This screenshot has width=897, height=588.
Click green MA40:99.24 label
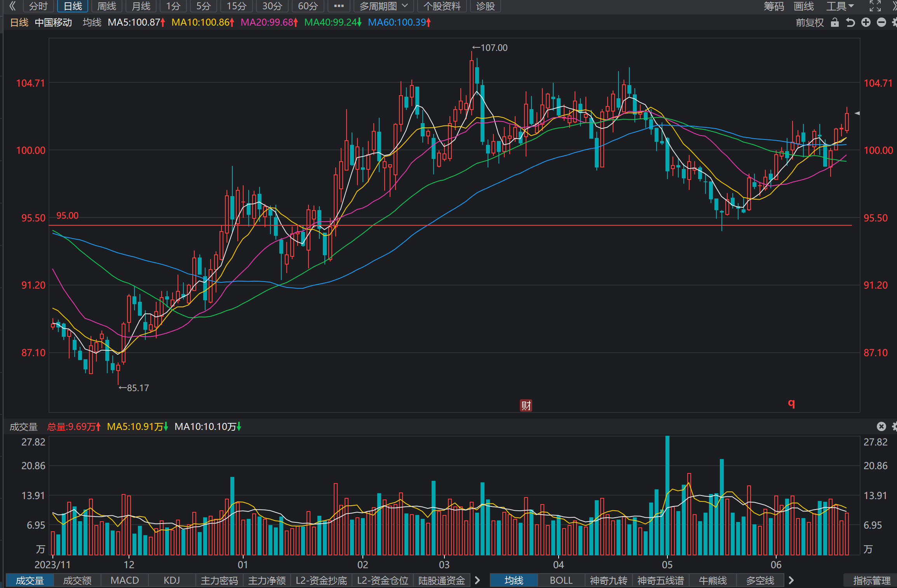coord(333,23)
